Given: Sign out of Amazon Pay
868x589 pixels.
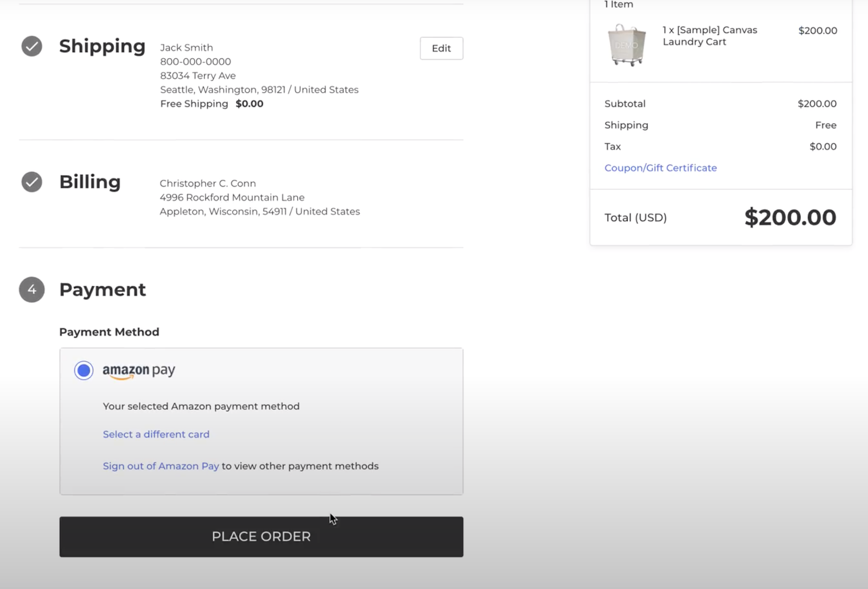Looking at the screenshot, I should (161, 466).
